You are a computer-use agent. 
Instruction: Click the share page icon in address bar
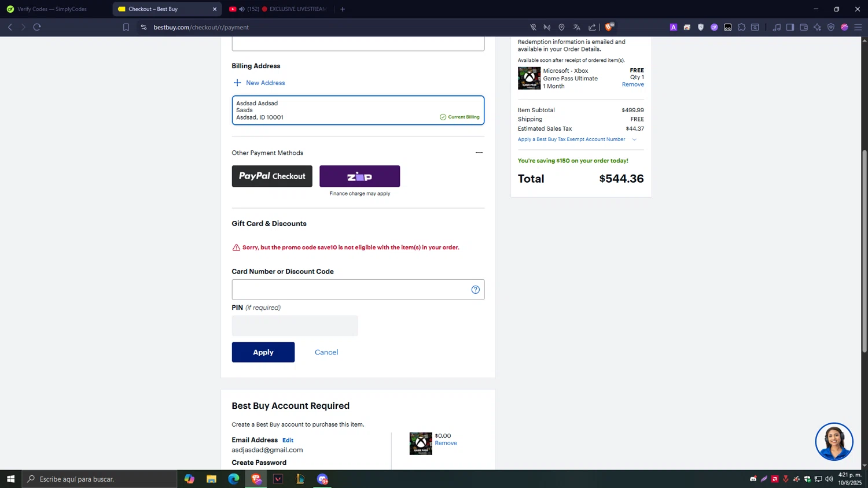(592, 27)
